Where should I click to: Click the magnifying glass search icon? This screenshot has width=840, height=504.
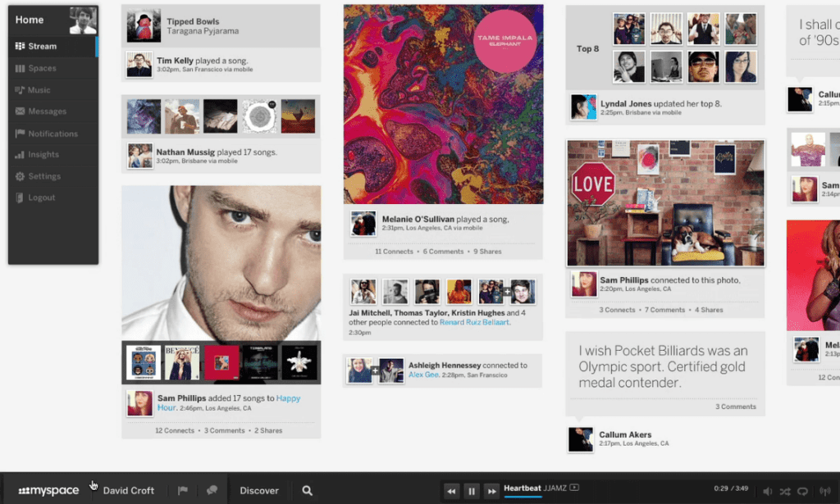307,490
